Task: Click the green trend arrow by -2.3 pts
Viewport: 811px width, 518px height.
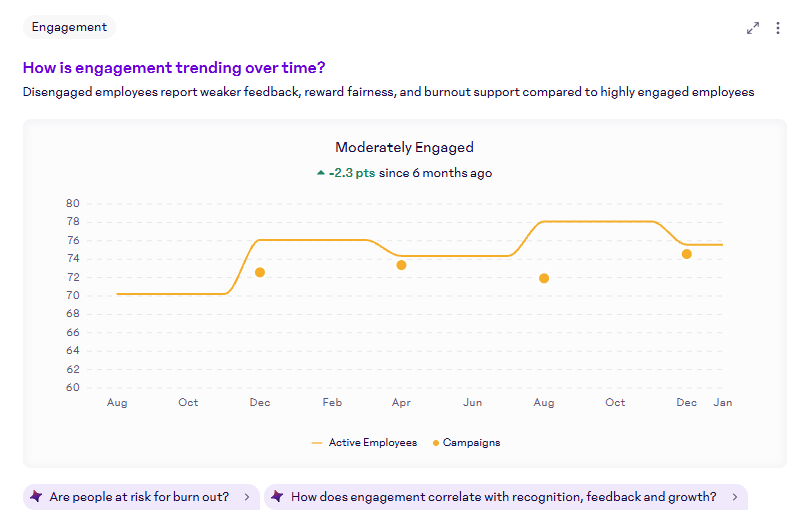Action: pyautogui.click(x=320, y=173)
